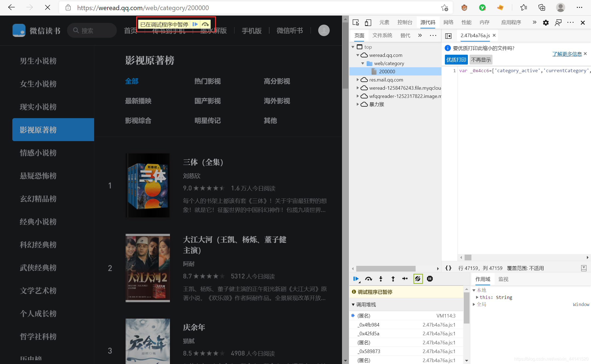Go back to previous page
Image resolution: width=591 pixels, height=364 pixels.
pyautogui.click(x=11, y=8)
